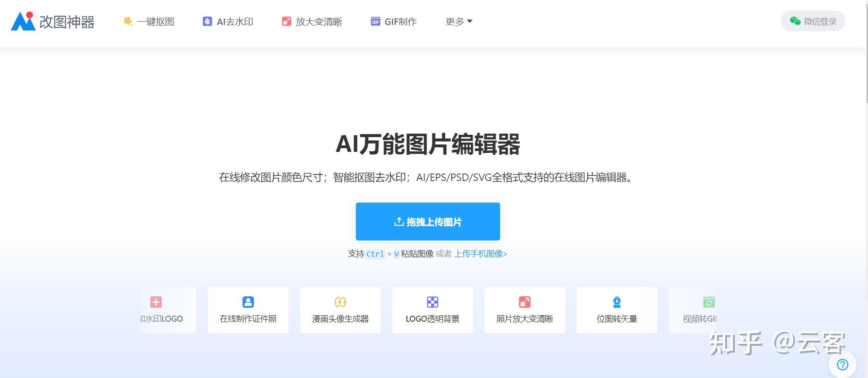Image resolution: width=868 pixels, height=378 pixels.
Task: Click the help question mark button
Action: [x=843, y=365]
